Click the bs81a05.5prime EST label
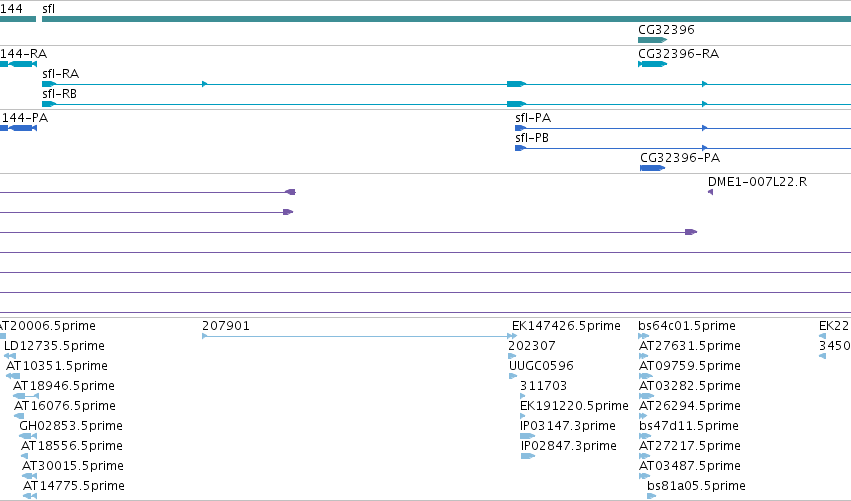The height and width of the screenshot is (501, 851). click(696, 486)
